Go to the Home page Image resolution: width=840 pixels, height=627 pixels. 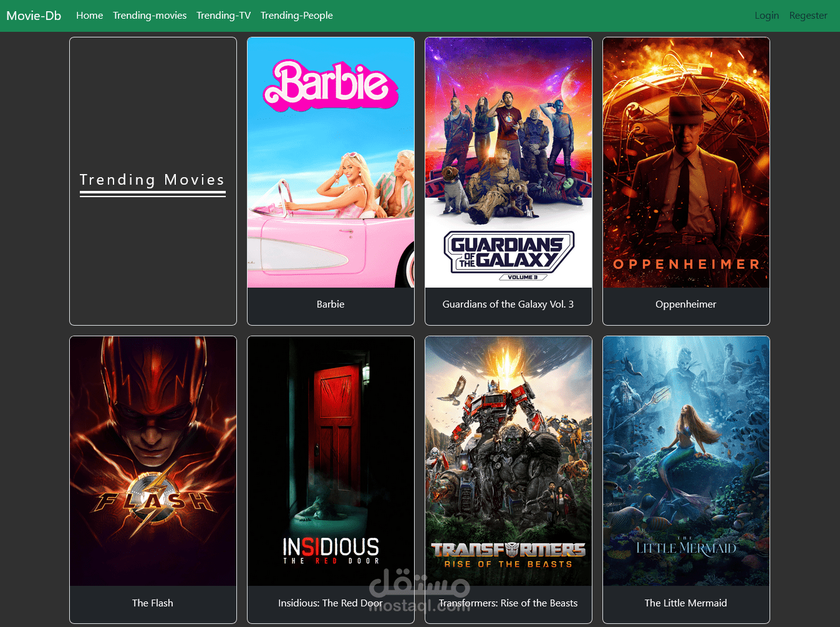click(90, 16)
